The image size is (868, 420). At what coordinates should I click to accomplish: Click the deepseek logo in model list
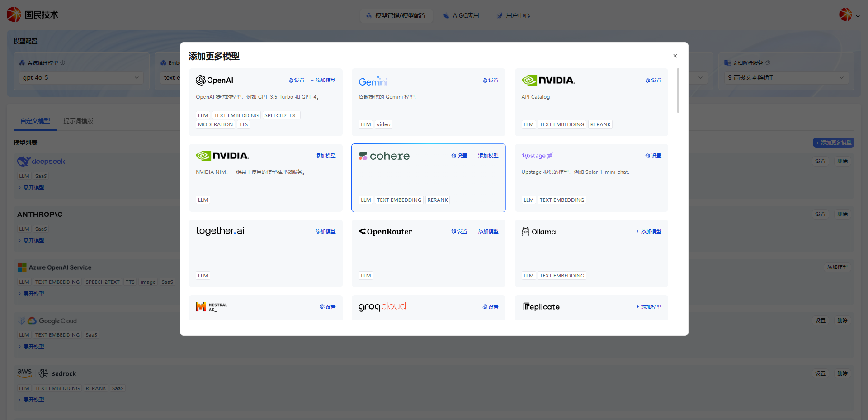tap(41, 161)
